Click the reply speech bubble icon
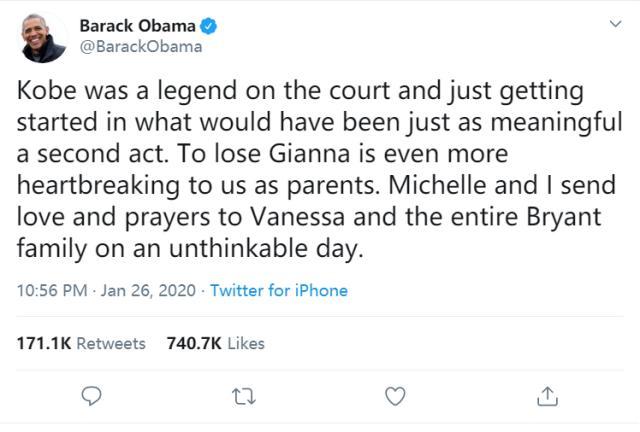Screen dimensions: 640x432 (93, 396)
